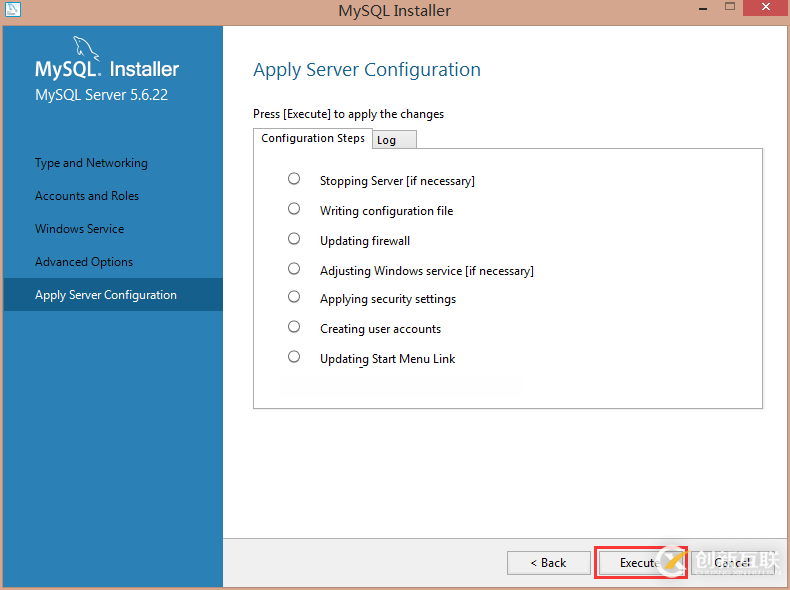Click the Creating user accounts step circle
The height and width of the screenshot is (590, 790).
[294, 327]
